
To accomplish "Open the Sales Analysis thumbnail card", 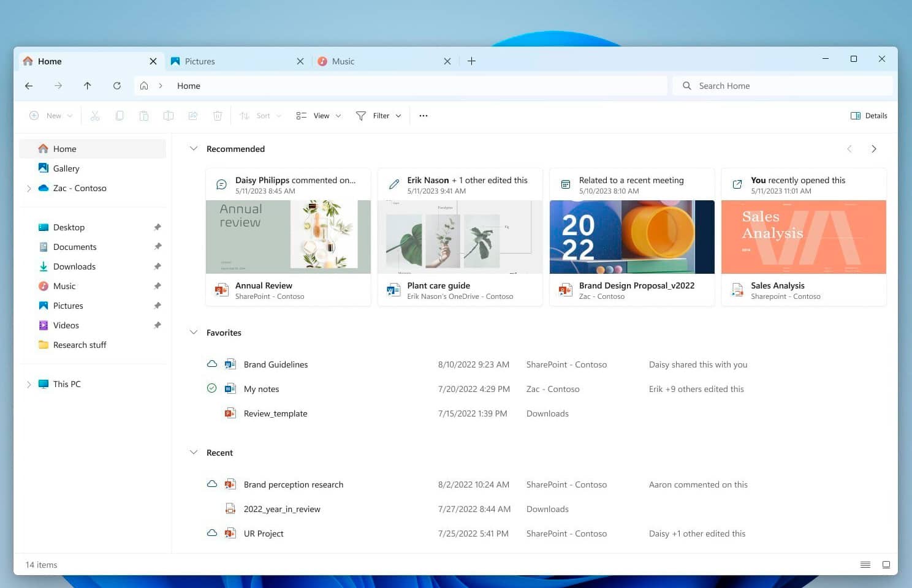I will pyautogui.click(x=804, y=237).
